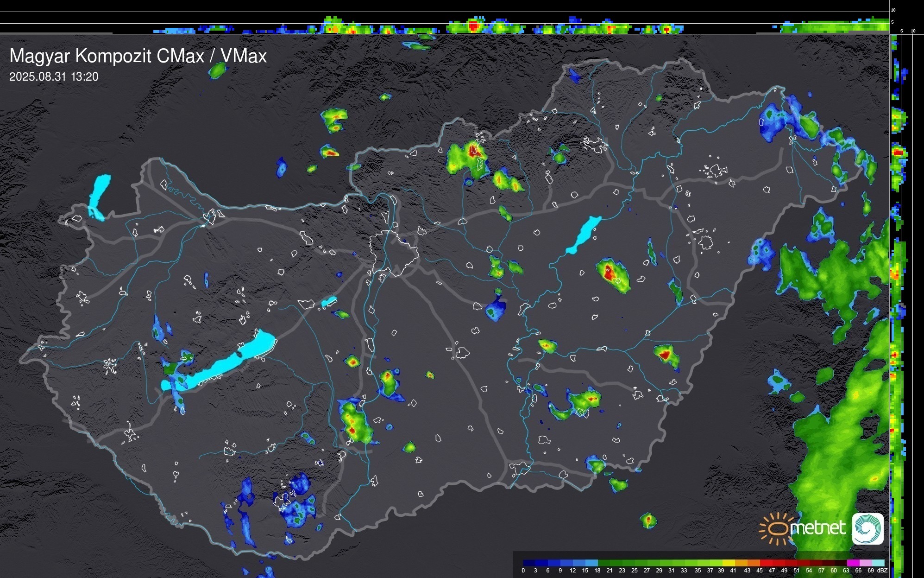Click the metnet logo text
The width and height of the screenshot is (924, 578).
point(817,528)
